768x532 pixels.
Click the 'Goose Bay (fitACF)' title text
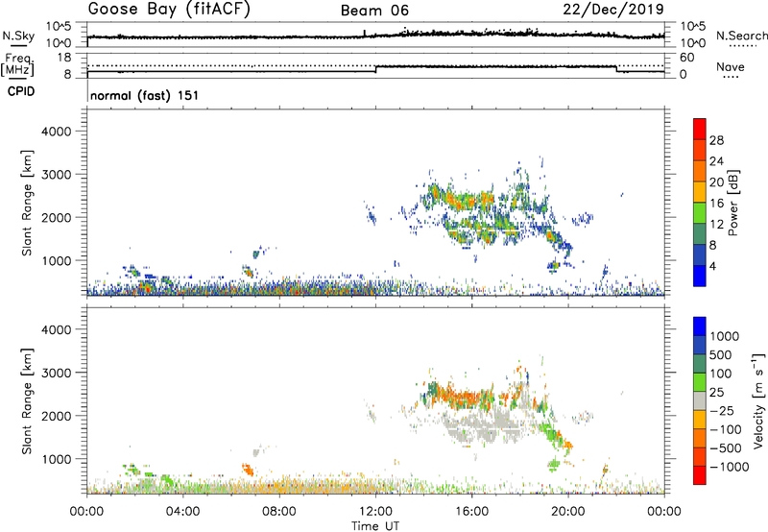pos(169,9)
